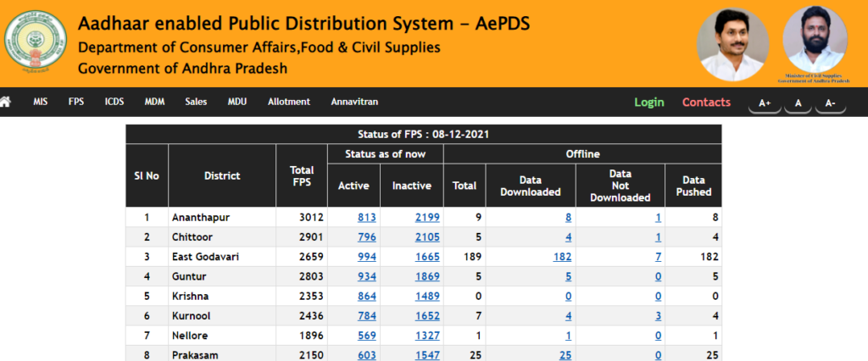Open the Sales menu
Screen dimensions: 868x361
tap(196, 102)
